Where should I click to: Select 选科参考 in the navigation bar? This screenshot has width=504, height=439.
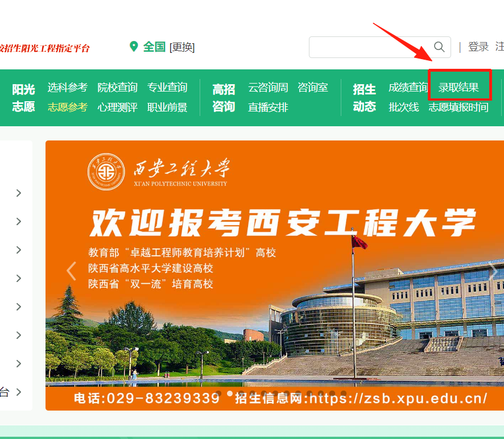[x=68, y=88]
